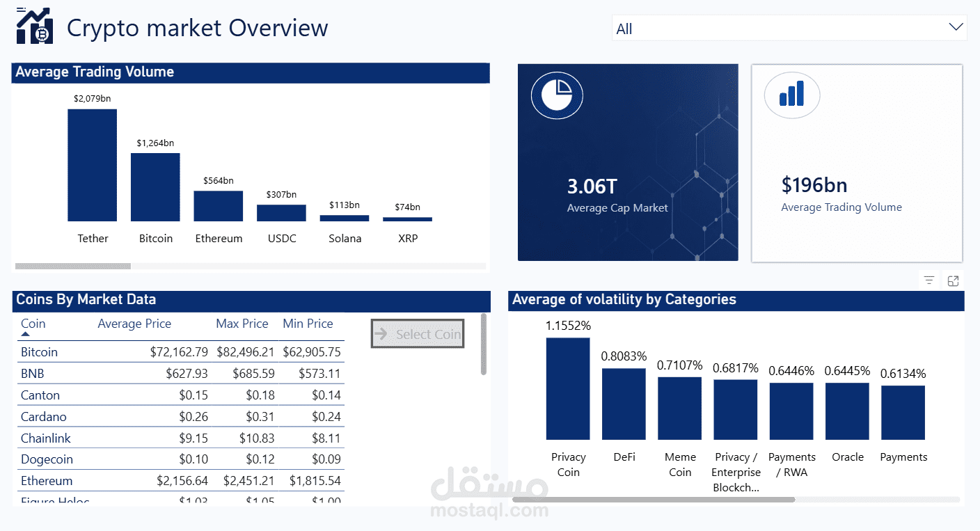Click the bar chart icon on Trading Volume card
Image resolution: width=980 pixels, height=531 pixels.
coord(792,95)
